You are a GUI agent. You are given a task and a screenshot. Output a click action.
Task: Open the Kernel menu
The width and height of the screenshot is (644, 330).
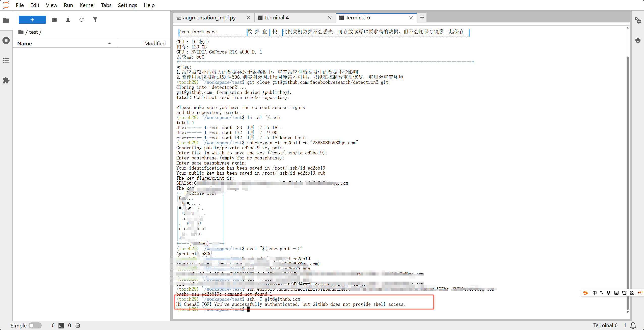click(87, 5)
